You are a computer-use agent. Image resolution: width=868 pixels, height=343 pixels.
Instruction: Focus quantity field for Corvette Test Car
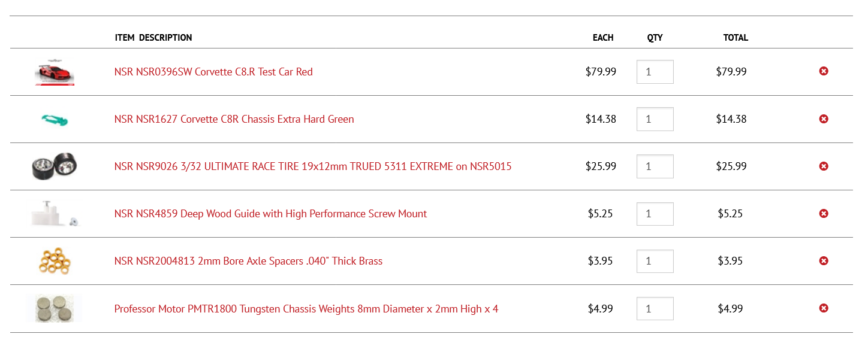[655, 72]
